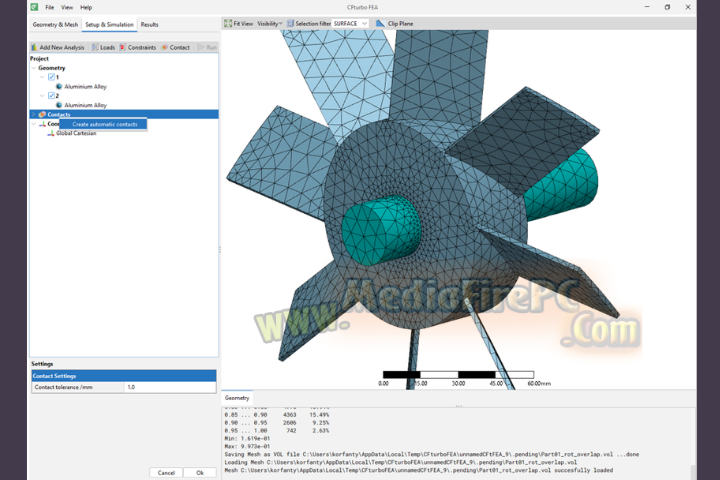Viewport: 720px width, 480px height.
Task: Click the Ok button
Action: [x=200, y=473]
